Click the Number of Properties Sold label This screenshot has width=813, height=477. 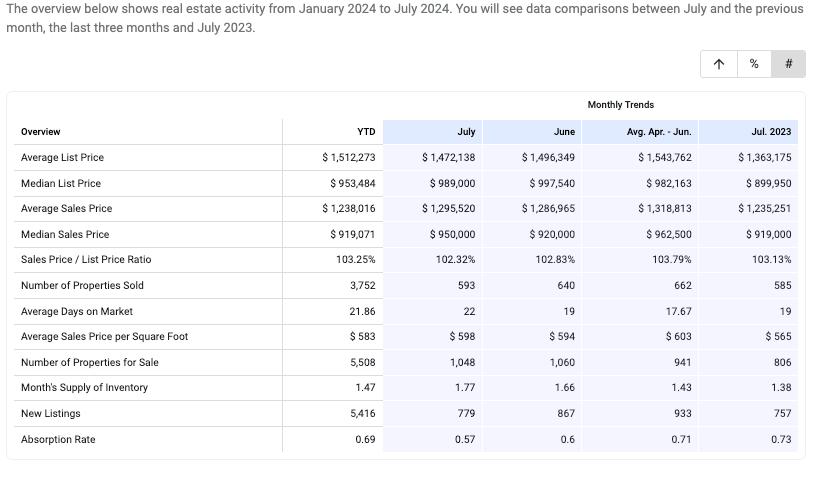tap(82, 286)
